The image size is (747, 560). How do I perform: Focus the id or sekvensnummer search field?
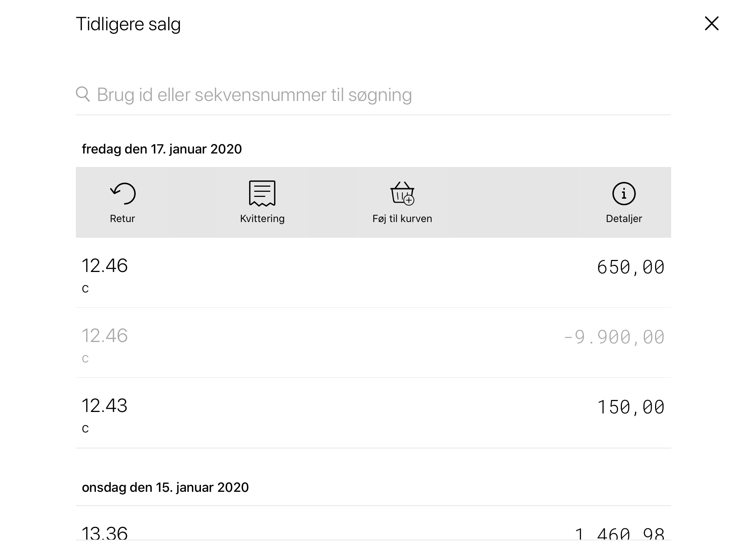(365, 95)
